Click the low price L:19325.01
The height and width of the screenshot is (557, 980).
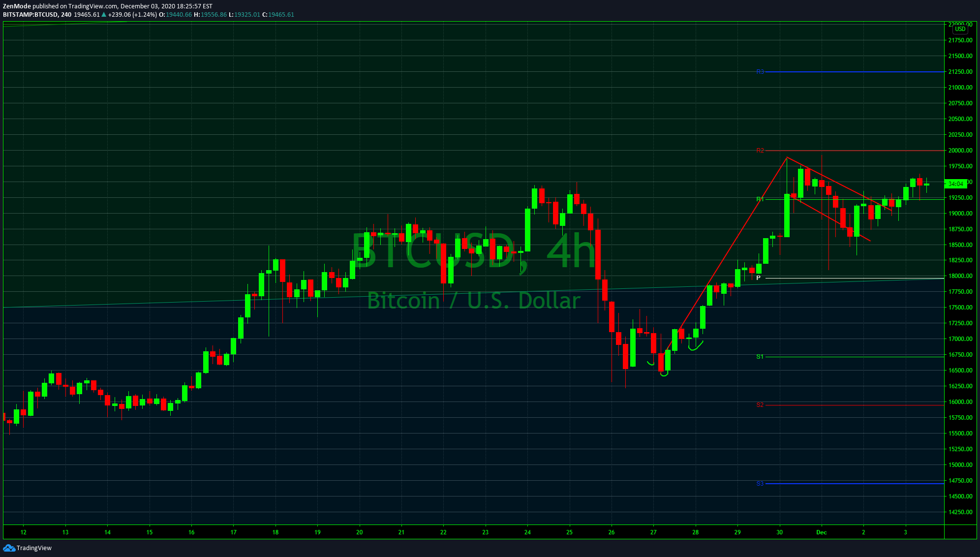[244, 15]
